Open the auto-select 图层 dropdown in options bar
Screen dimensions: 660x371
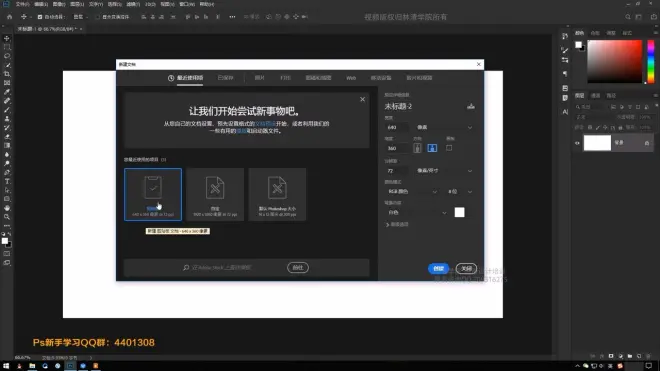click(x=81, y=17)
